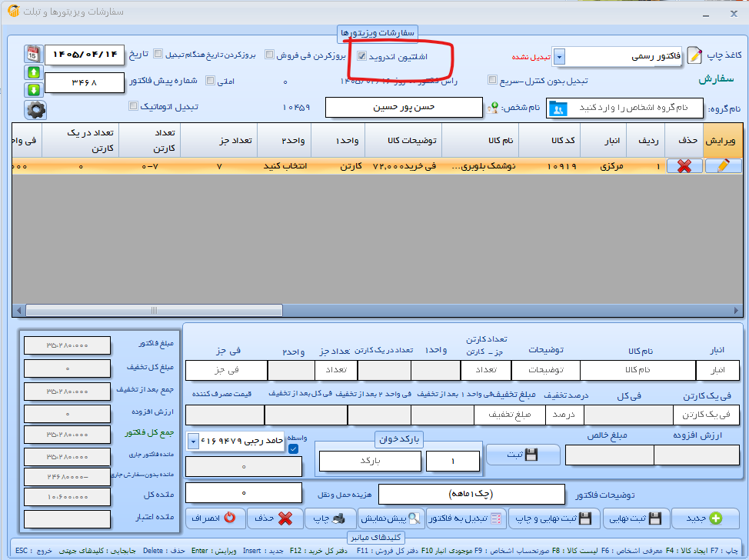Image resolution: width=749 pixels, height=560 pixels.
Task: Edit row 1 with the pencil icon
Action: pos(723,166)
